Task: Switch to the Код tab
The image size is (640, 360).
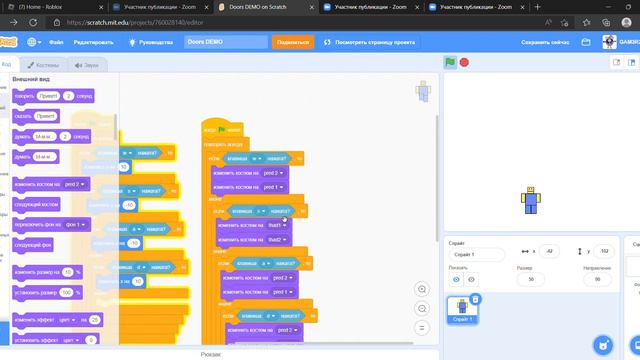Action: tap(7, 64)
